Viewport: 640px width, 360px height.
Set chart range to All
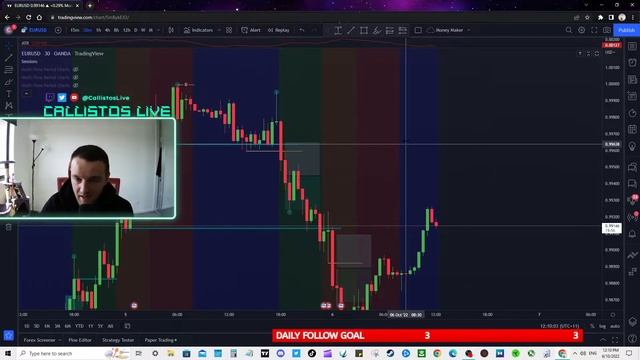[110, 326]
